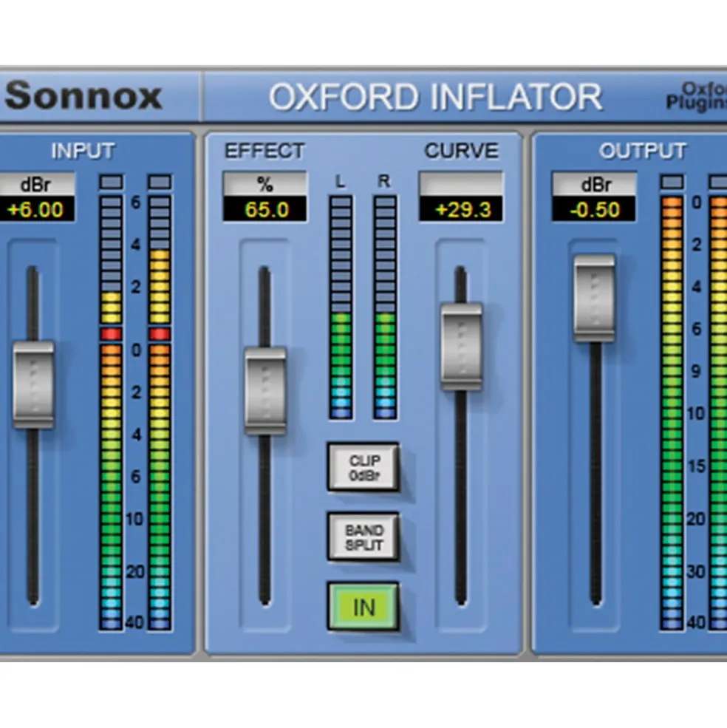Screen dimensions: 727x728
Task: Click the OUTPUT fader handle
Action: pos(595,298)
